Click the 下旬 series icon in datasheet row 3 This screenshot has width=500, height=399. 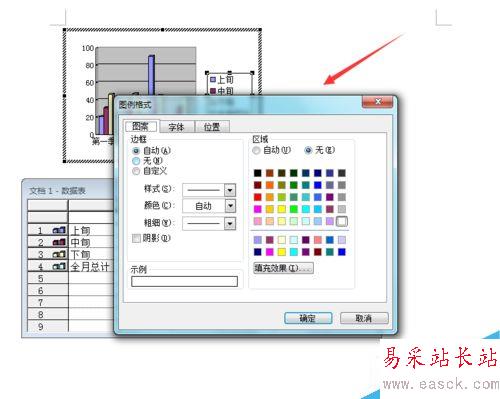(59, 254)
